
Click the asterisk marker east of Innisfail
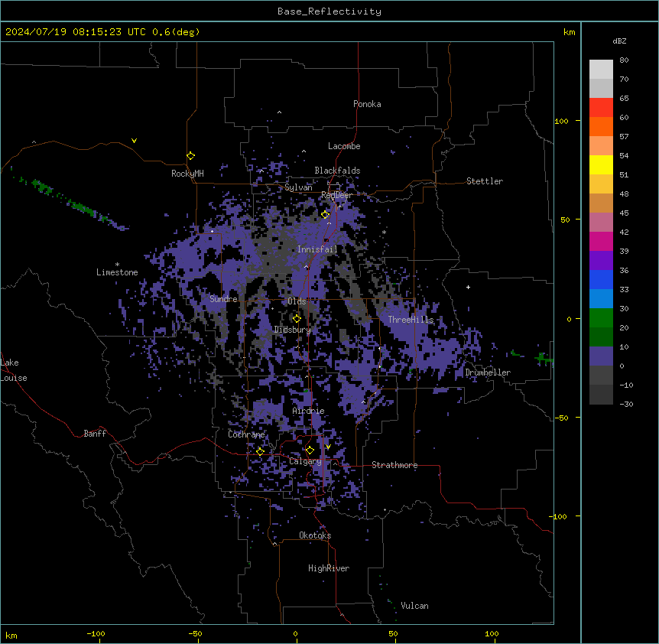click(x=384, y=232)
